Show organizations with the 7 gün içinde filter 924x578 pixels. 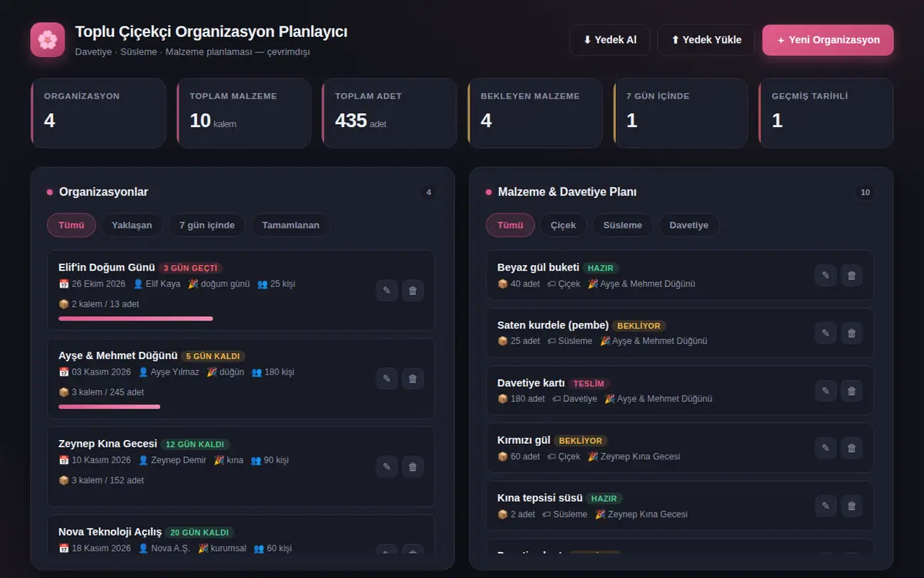[207, 225]
